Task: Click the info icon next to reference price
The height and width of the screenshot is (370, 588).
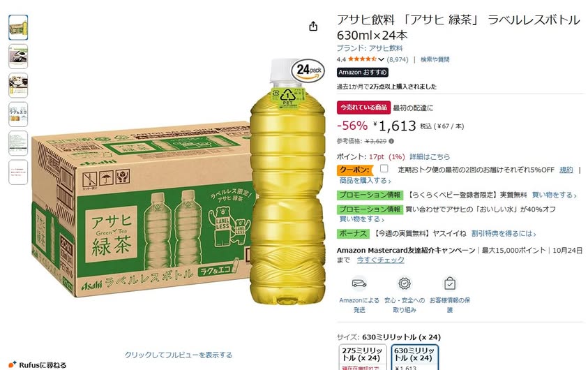Action: tap(391, 141)
